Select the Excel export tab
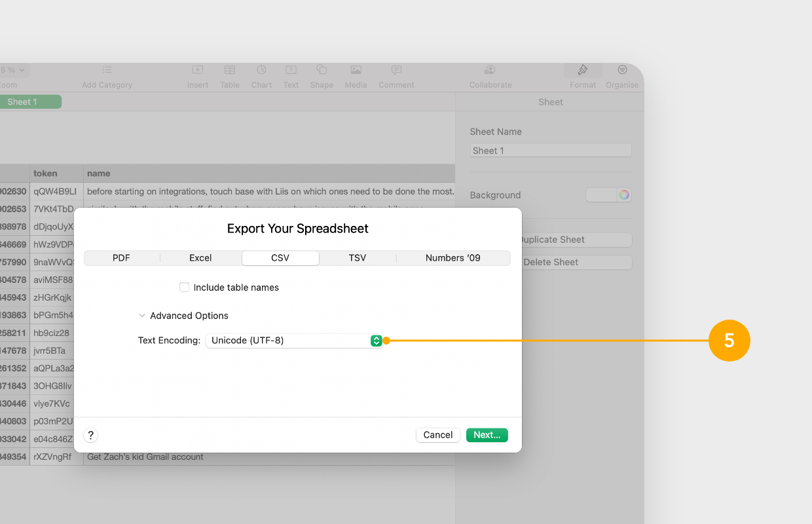The width and height of the screenshot is (812, 524). coord(200,258)
